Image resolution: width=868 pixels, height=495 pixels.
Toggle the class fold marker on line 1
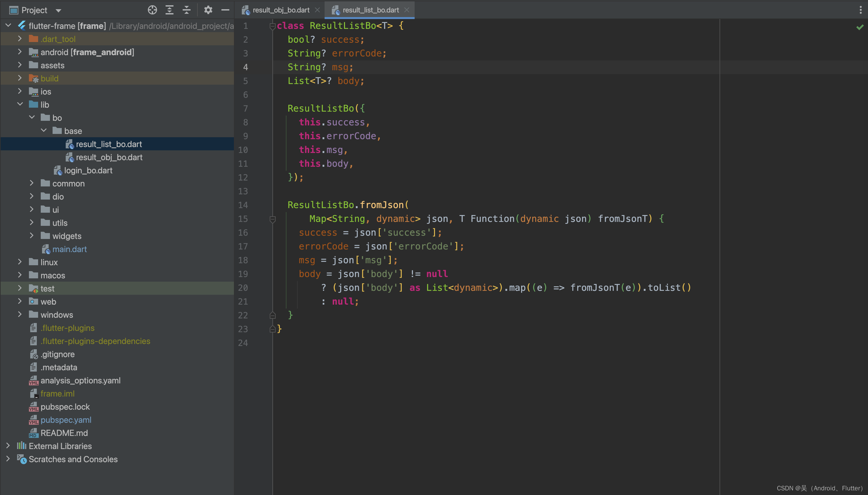coord(272,26)
